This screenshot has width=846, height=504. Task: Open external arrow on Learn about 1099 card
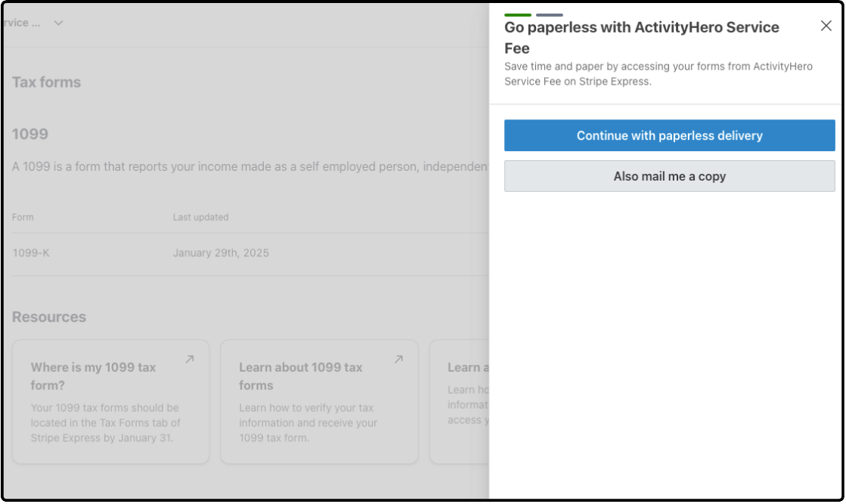click(398, 359)
